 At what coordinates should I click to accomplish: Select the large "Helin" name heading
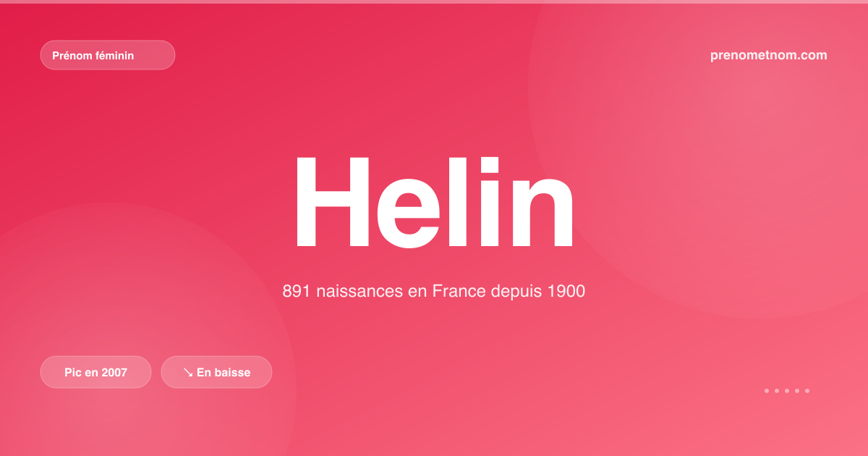tap(434, 202)
